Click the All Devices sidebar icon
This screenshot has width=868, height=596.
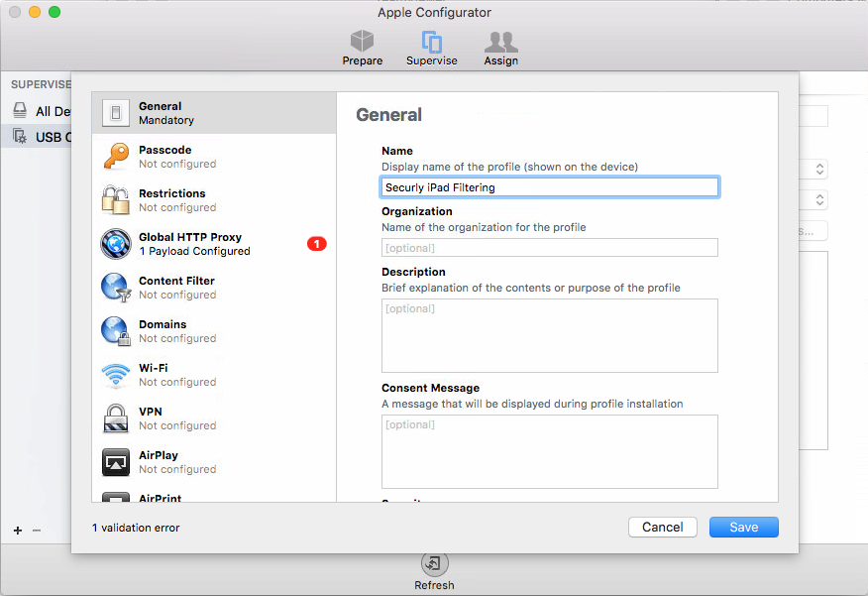[20, 110]
